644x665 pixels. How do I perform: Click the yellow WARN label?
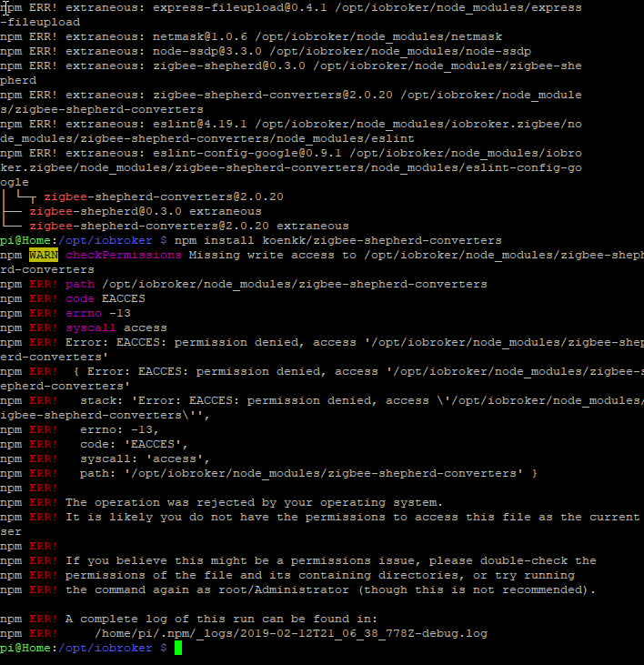coord(44,255)
